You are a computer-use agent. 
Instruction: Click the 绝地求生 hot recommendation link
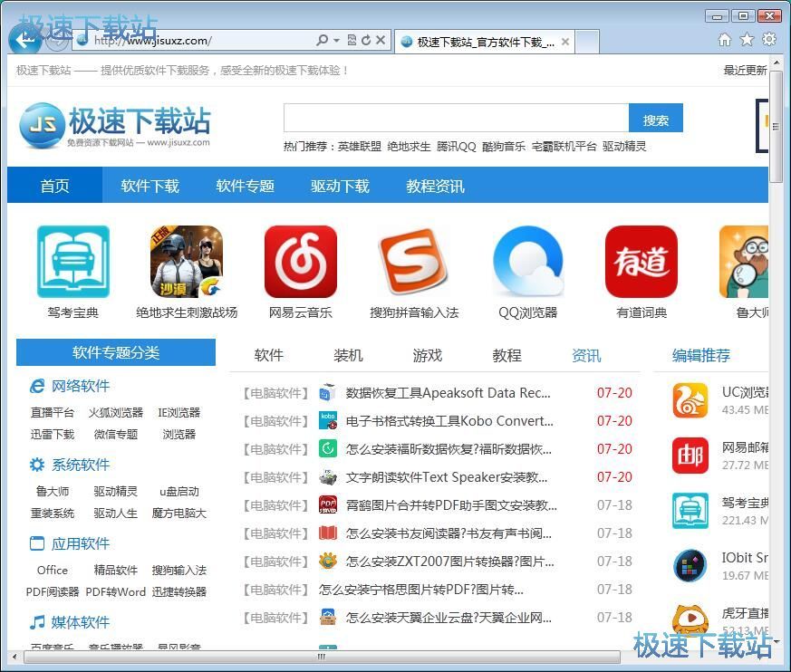click(409, 146)
